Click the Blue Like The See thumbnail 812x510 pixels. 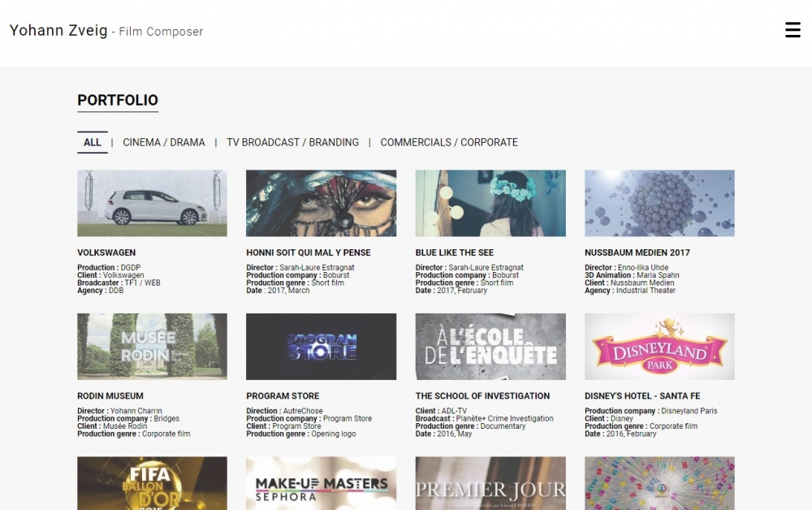tap(490, 203)
